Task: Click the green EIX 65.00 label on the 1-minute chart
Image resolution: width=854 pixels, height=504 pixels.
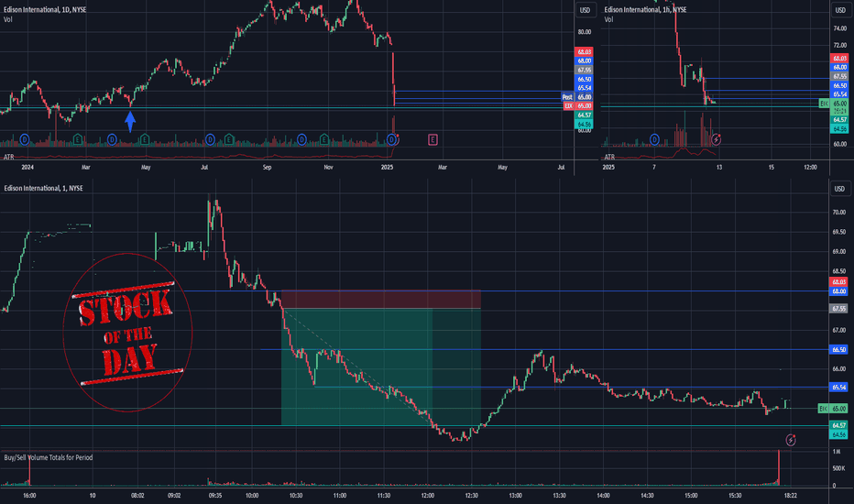Action: click(x=833, y=408)
